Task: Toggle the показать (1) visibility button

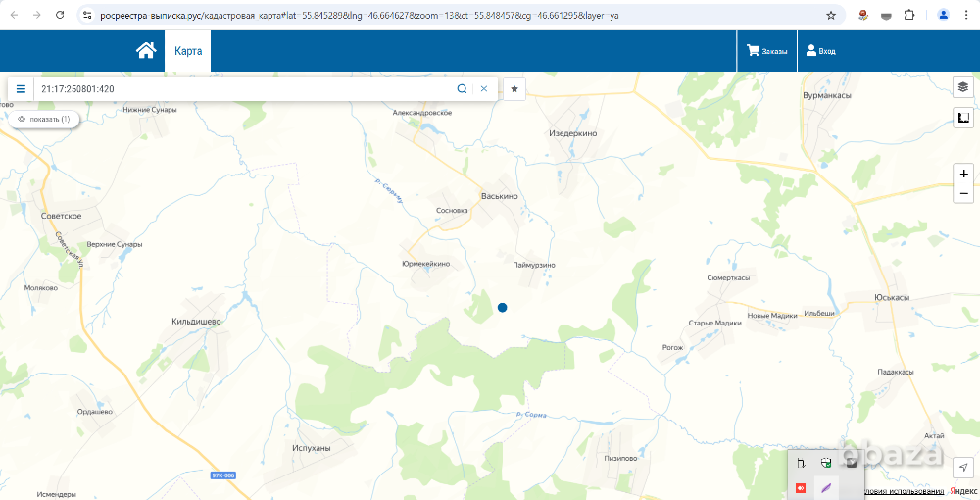Action: coord(44,119)
